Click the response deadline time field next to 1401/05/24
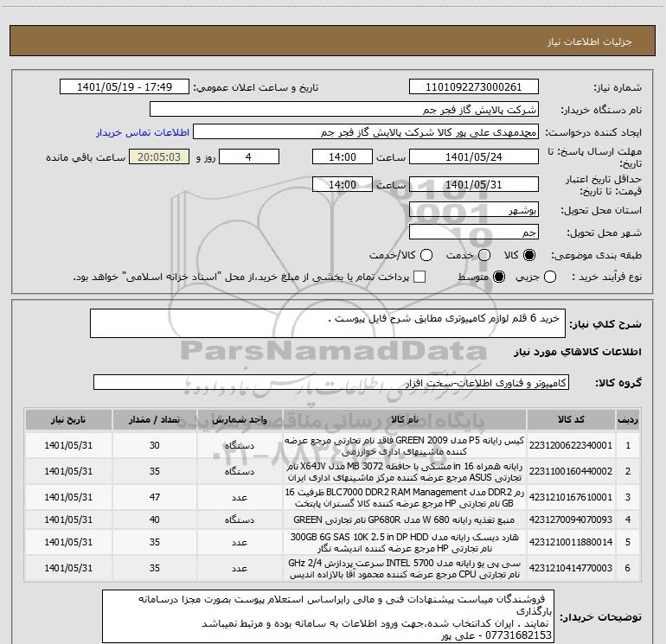 (x=343, y=156)
